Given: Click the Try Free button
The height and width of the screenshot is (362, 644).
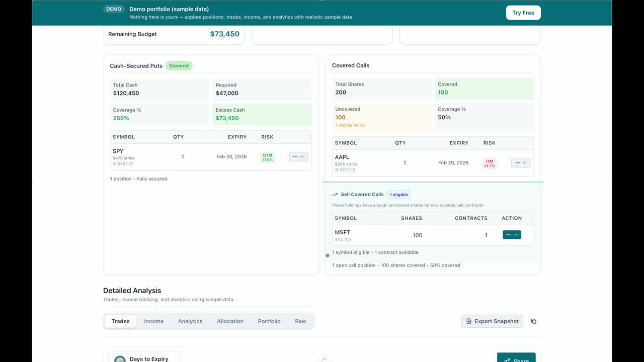Looking at the screenshot, I should point(523,13).
